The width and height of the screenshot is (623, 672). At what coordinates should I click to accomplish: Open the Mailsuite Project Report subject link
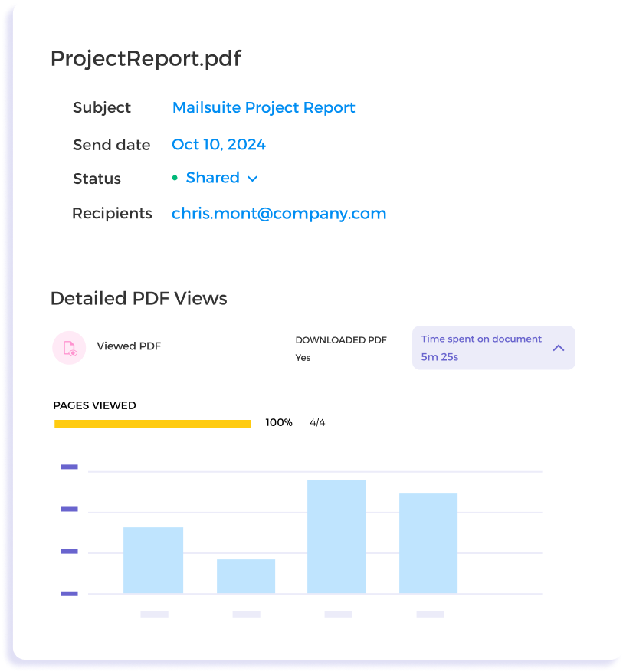(264, 107)
